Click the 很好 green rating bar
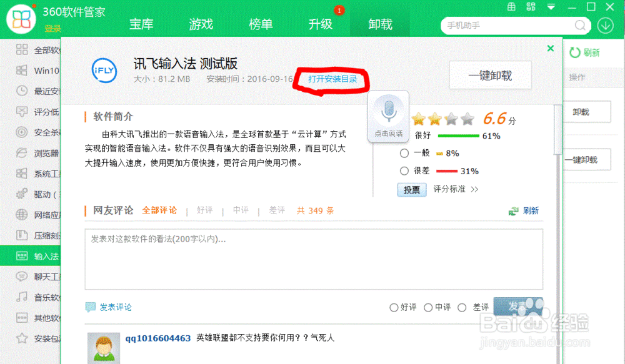 458,136
